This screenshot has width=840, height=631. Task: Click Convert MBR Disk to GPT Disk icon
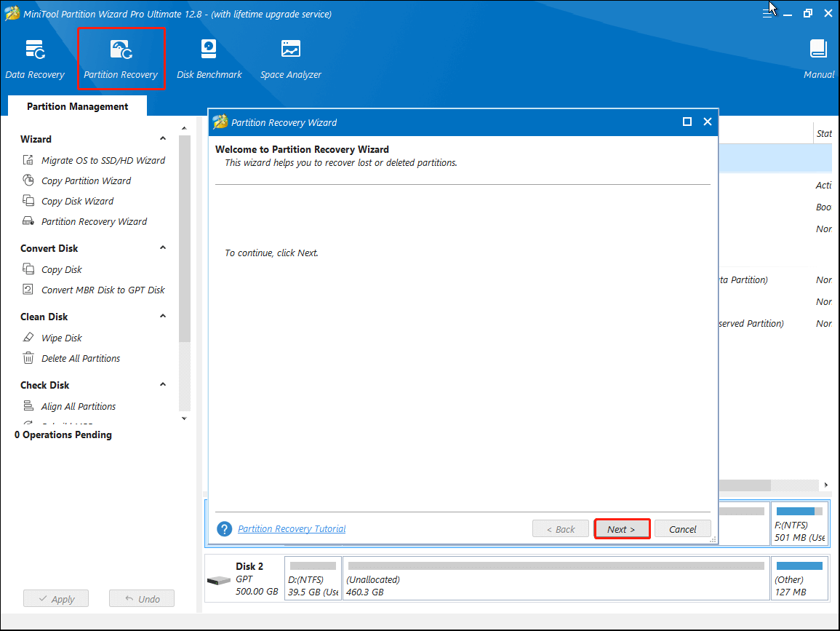click(x=28, y=290)
